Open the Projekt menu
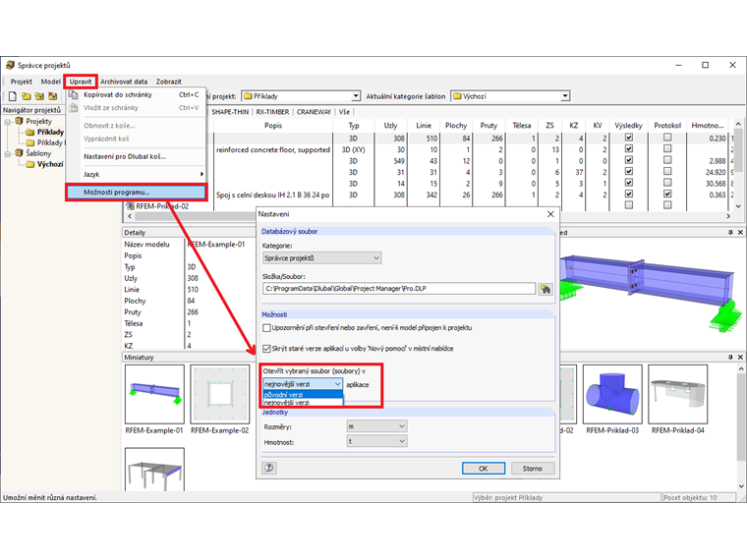747x560 pixels. [21, 82]
